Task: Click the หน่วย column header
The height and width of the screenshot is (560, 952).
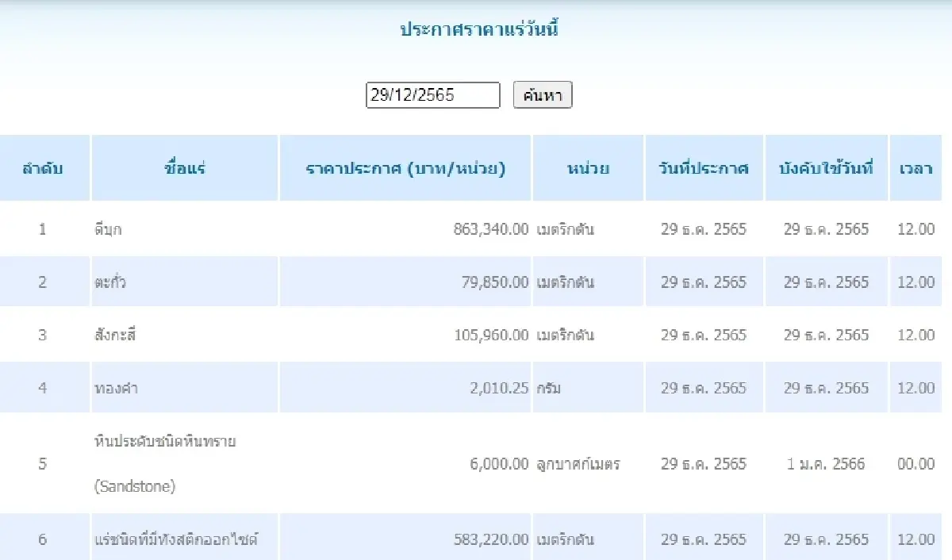Action: [x=589, y=168]
